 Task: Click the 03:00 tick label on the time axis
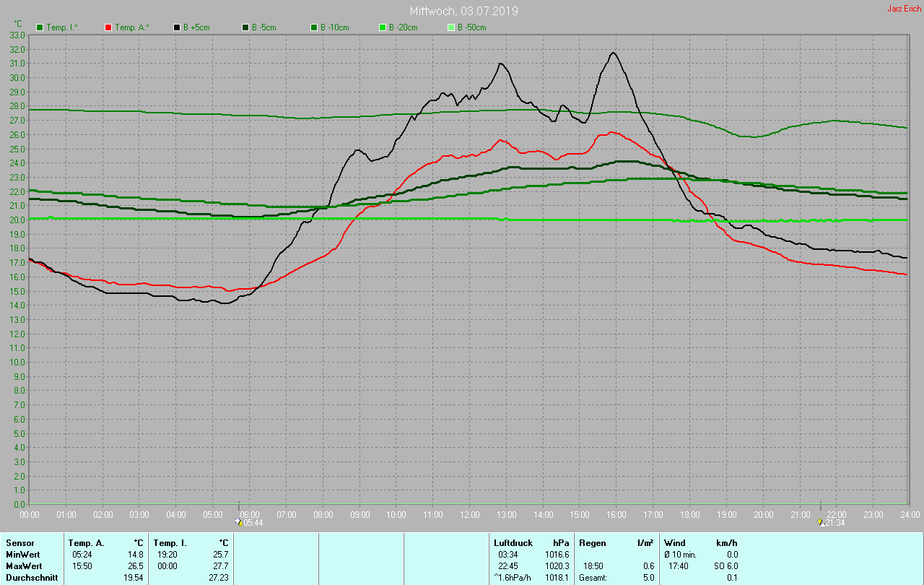pyautogui.click(x=139, y=514)
